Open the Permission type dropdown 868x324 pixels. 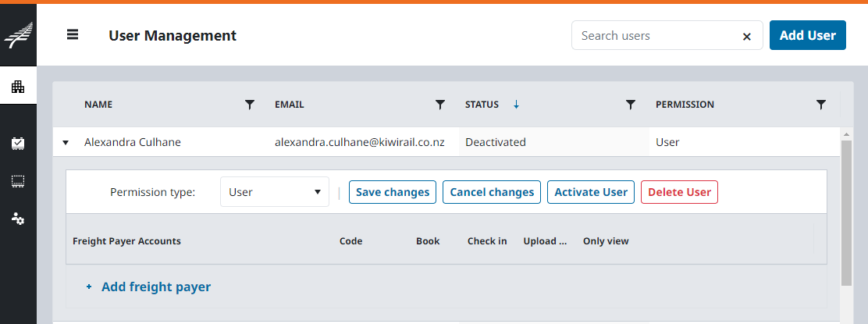pos(275,192)
